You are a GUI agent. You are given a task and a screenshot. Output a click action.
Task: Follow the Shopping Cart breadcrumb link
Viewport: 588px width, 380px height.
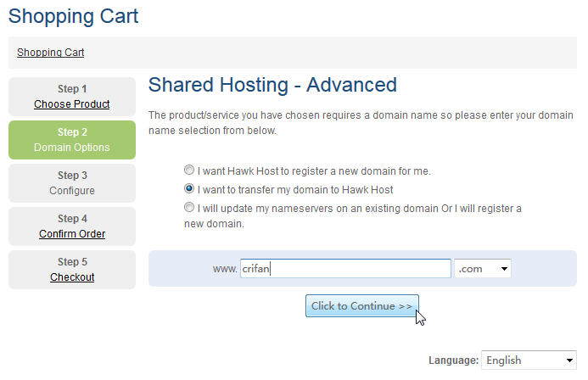tap(50, 53)
